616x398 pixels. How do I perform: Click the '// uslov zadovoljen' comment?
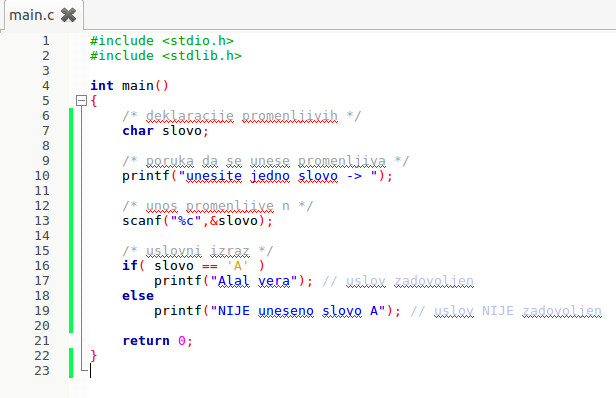[x=398, y=281]
